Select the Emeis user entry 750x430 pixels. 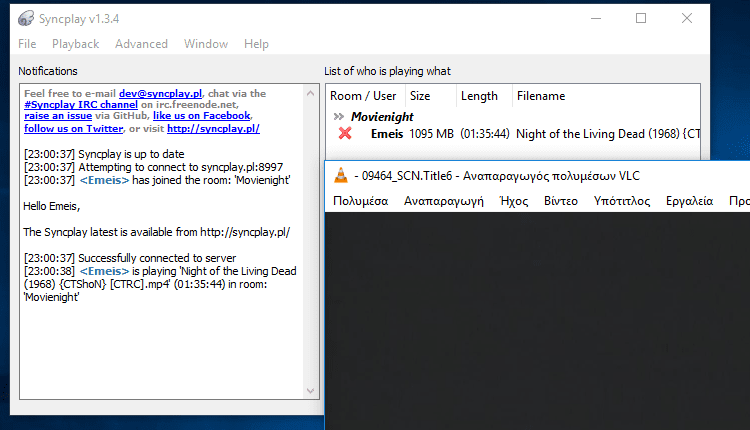(x=387, y=134)
